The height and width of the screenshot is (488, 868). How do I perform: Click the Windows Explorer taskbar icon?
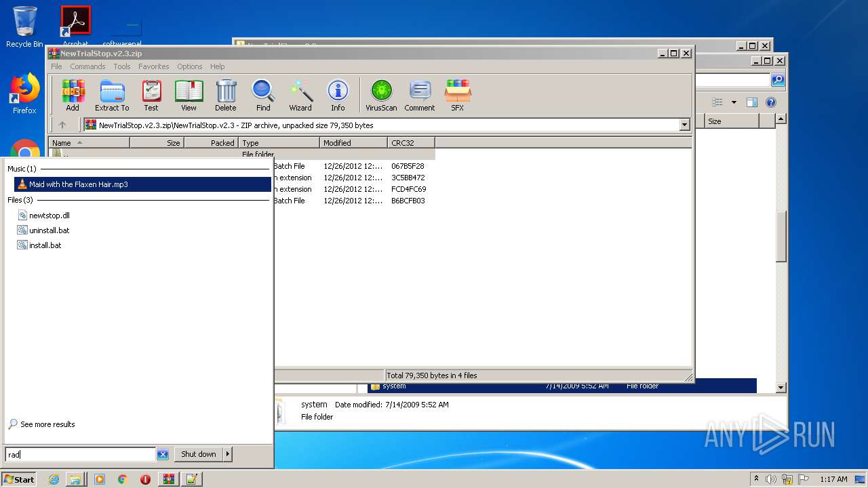click(75, 479)
